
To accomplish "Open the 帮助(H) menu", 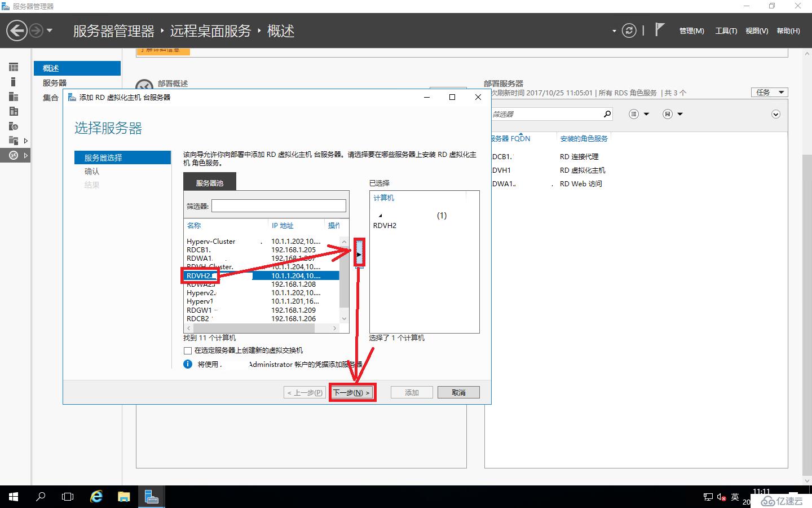I will [788, 31].
